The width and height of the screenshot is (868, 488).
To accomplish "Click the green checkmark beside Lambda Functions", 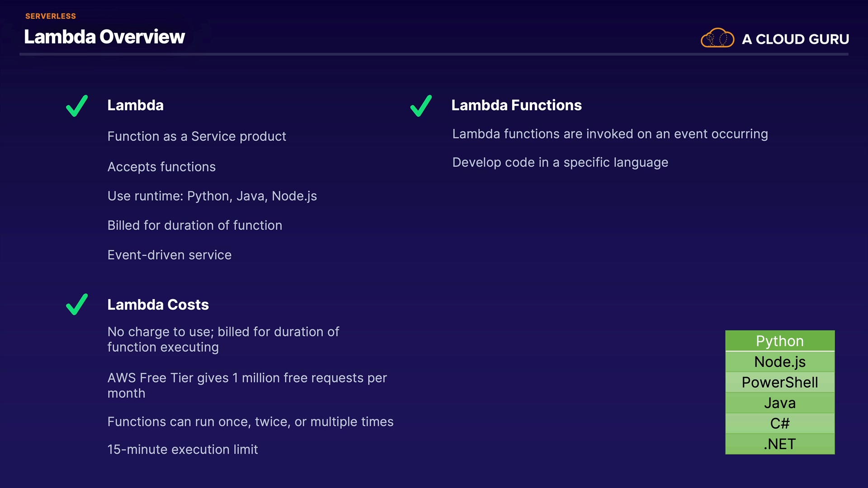I will (421, 106).
